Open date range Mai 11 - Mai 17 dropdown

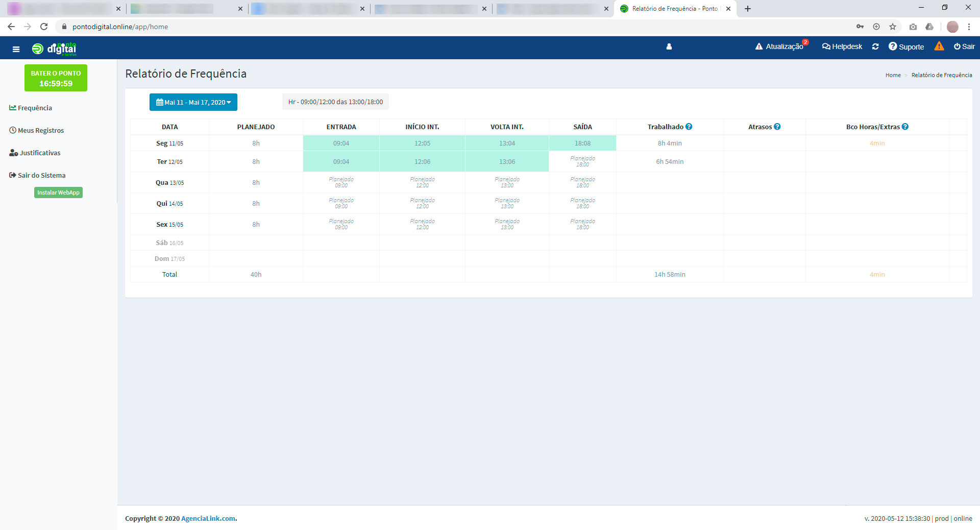tap(193, 102)
